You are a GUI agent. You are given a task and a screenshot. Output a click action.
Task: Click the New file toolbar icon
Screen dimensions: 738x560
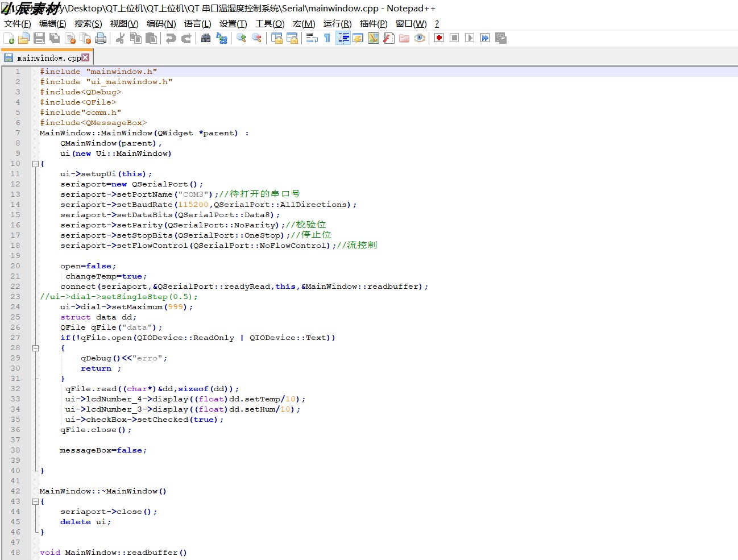coord(9,38)
